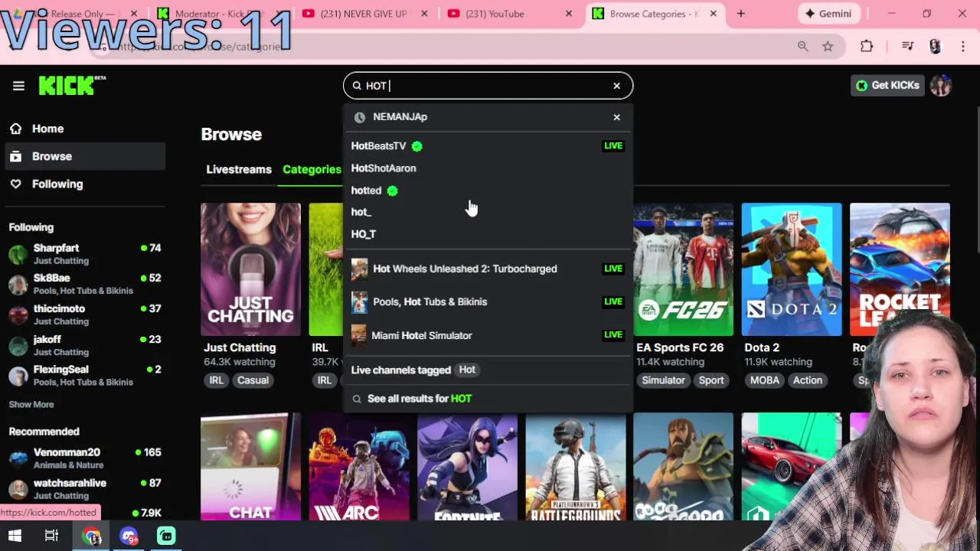This screenshot has height=551, width=980.
Task: Open Sk8Bae followed channel
Action: point(84,284)
